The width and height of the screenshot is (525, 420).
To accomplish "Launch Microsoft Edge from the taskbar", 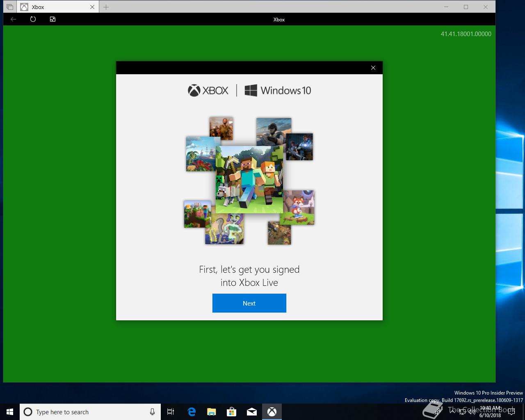I will click(192, 412).
